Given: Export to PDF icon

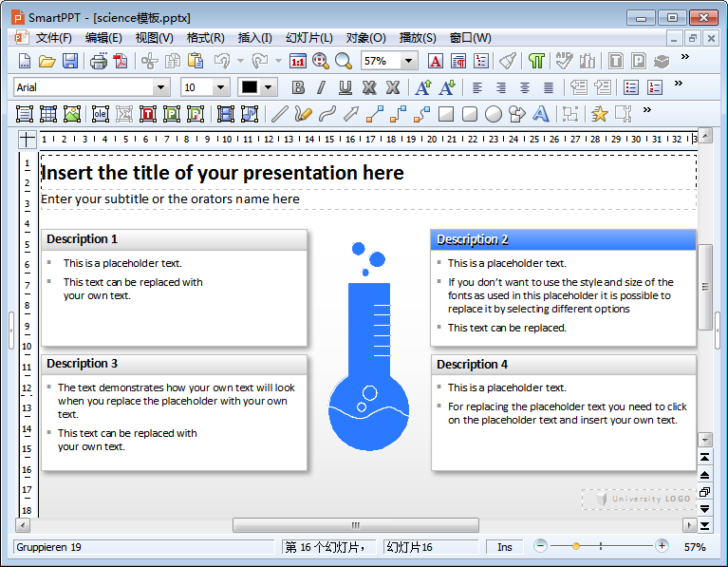Looking at the screenshot, I should (121, 61).
